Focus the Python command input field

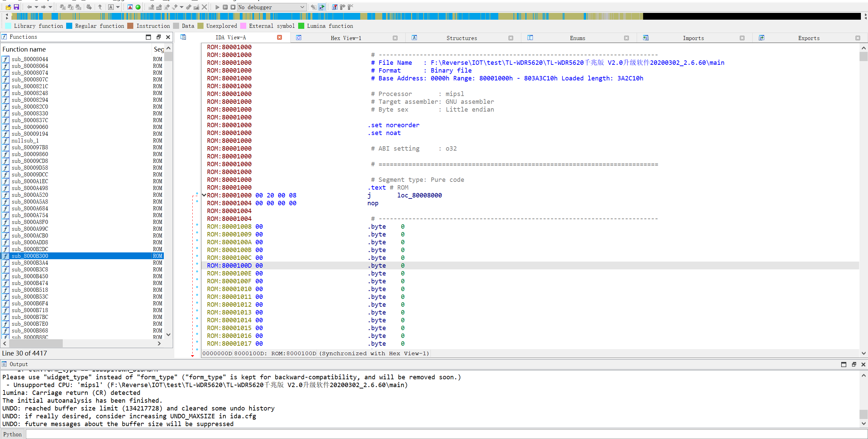pyautogui.click(x=447, y=434)
